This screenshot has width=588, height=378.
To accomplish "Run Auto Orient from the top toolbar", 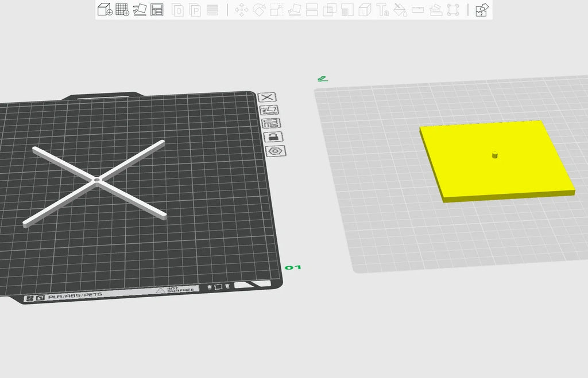I will pyautogui.click(x=140, y=9).
